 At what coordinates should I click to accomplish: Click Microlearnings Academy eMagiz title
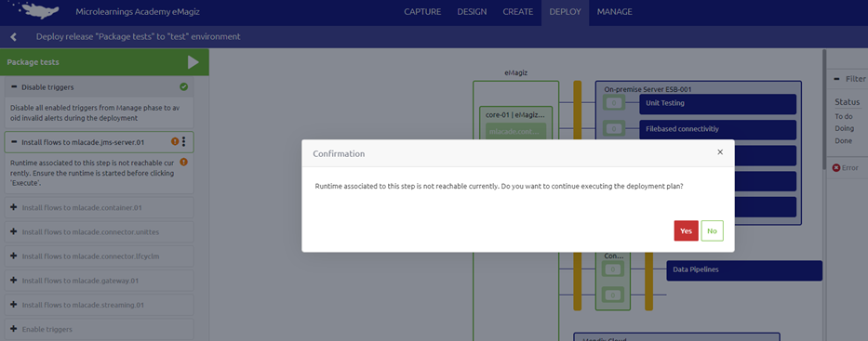coord(137,11)
